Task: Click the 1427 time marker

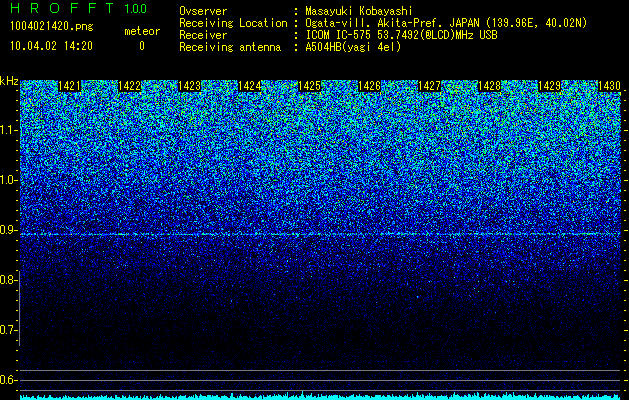Action: click(429, 86)
